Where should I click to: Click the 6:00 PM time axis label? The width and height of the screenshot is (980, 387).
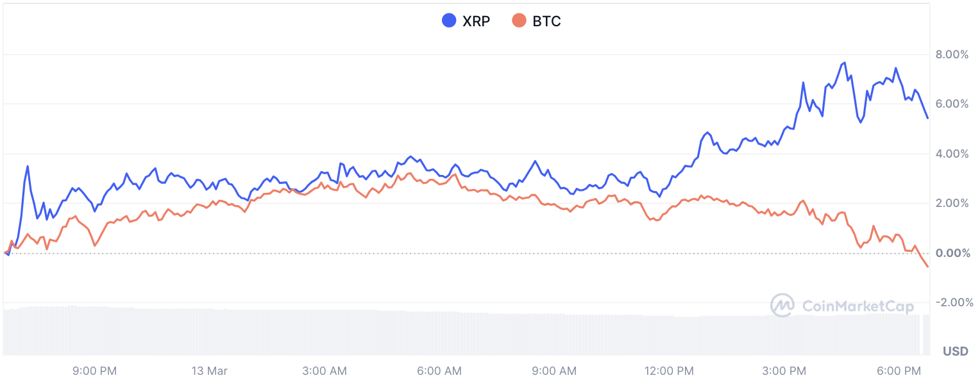click(x=899, y=371)
